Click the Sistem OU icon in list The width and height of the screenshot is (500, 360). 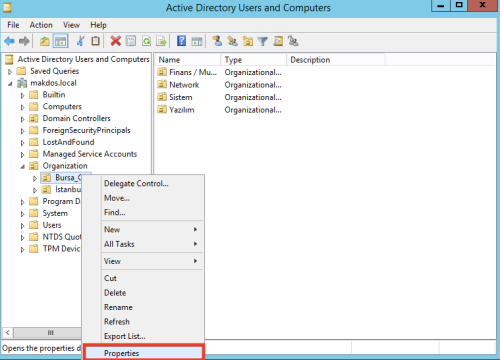point(162,97)
